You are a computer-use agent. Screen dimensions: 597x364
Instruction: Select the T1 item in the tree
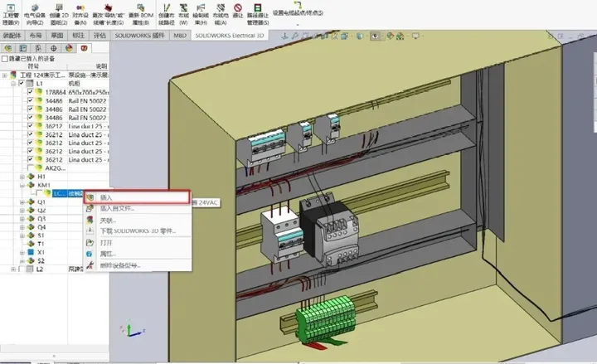pos(41,244)
